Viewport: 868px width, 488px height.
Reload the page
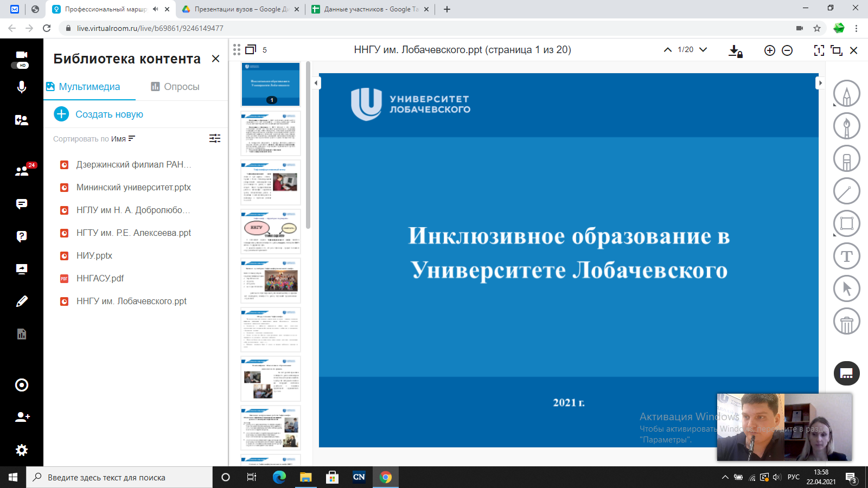[47, 28]
